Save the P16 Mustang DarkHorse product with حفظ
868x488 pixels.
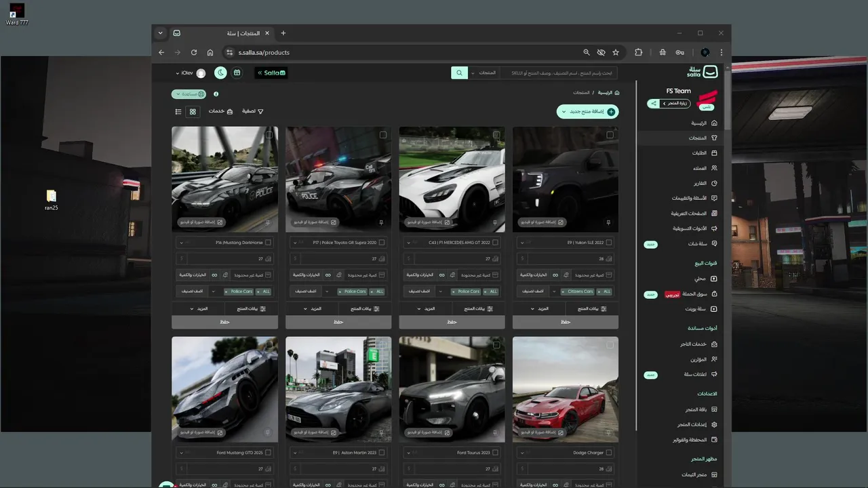(x=224, y=322)
